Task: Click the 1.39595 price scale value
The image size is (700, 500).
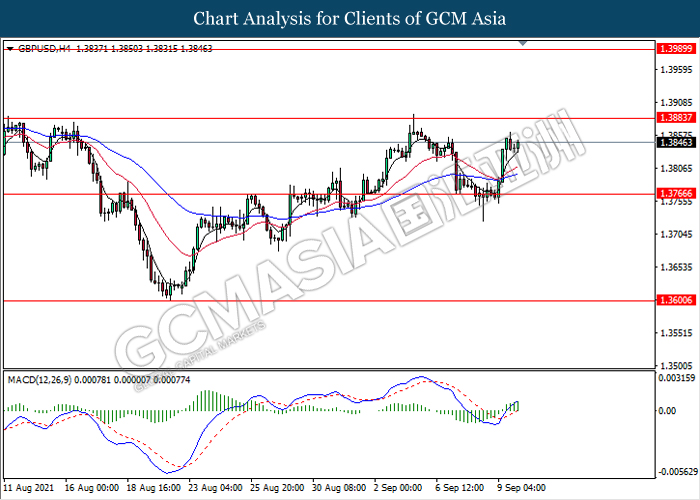Action: pyautogui.click(x=676, y=70)
